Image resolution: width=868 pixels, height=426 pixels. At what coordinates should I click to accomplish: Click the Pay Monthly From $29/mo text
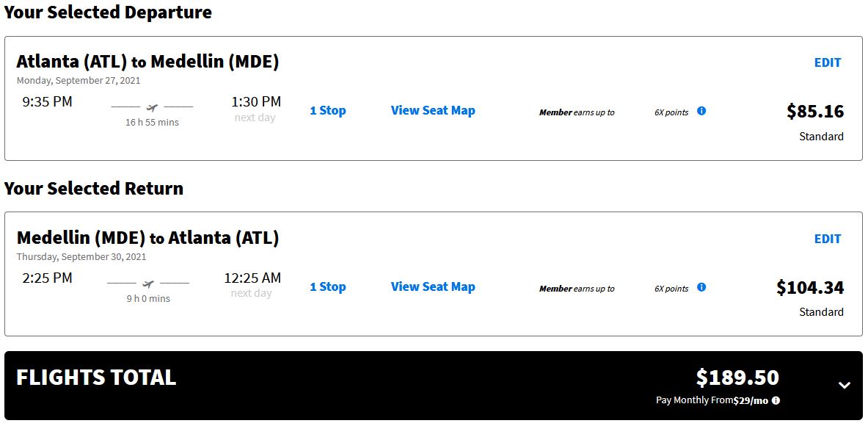coord(712,400)
